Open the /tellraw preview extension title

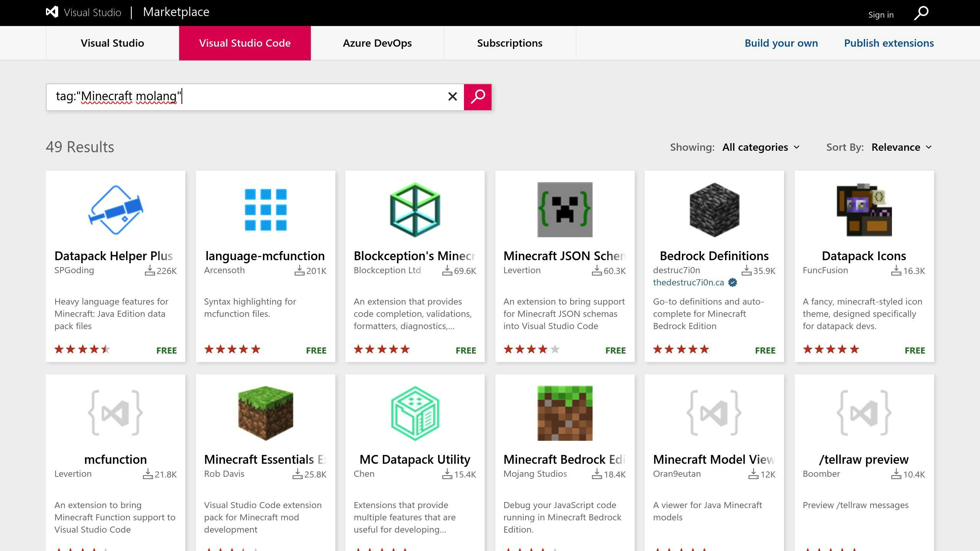pyautogui.click(x=864, y=459)
